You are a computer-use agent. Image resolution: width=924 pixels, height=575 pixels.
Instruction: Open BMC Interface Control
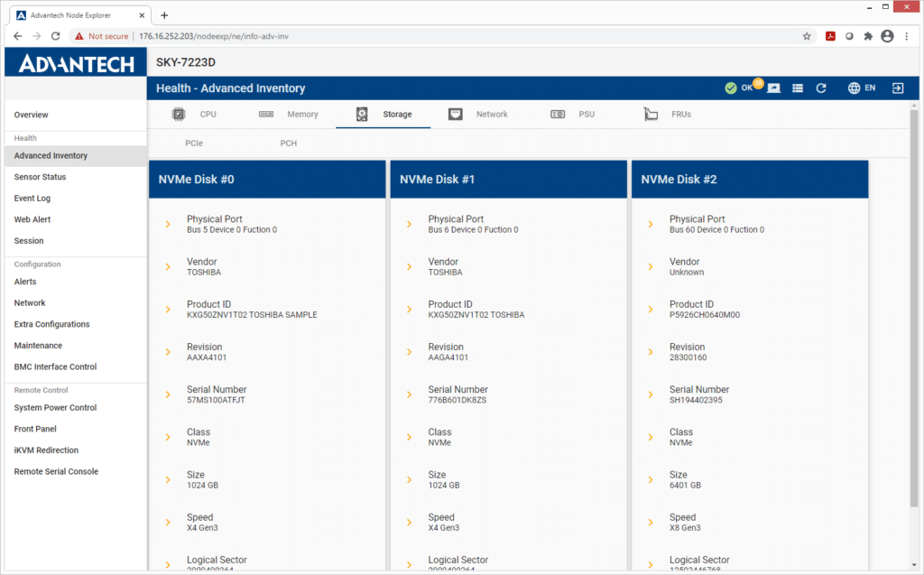(x=55, y=366)
